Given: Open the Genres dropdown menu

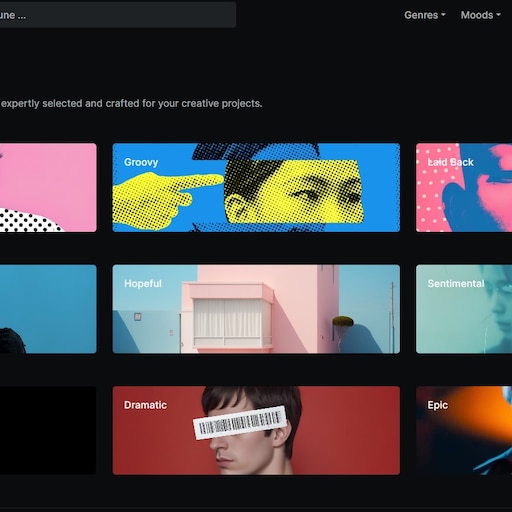Looking at the screenshot, I should (x=425, y=15).
